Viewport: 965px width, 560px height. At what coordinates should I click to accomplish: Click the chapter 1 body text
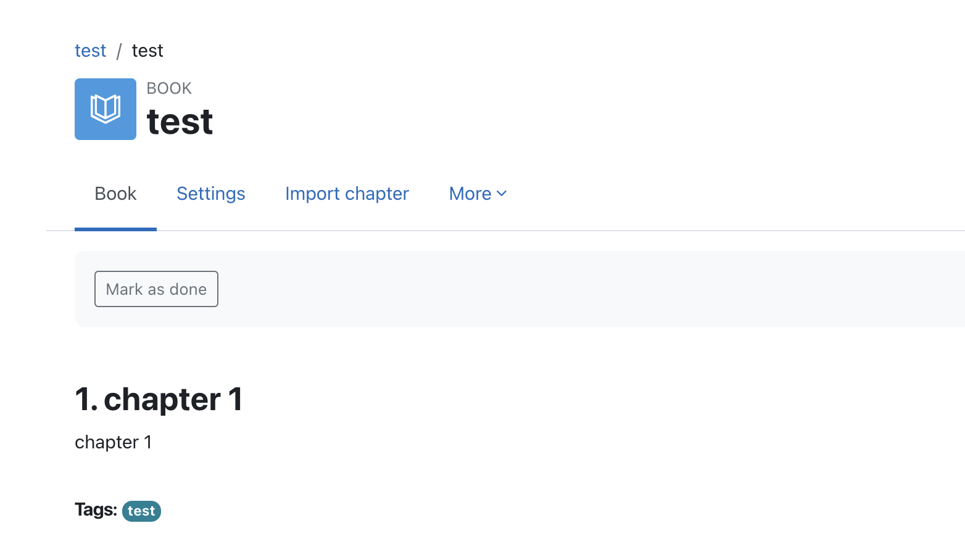pos(113,442)
